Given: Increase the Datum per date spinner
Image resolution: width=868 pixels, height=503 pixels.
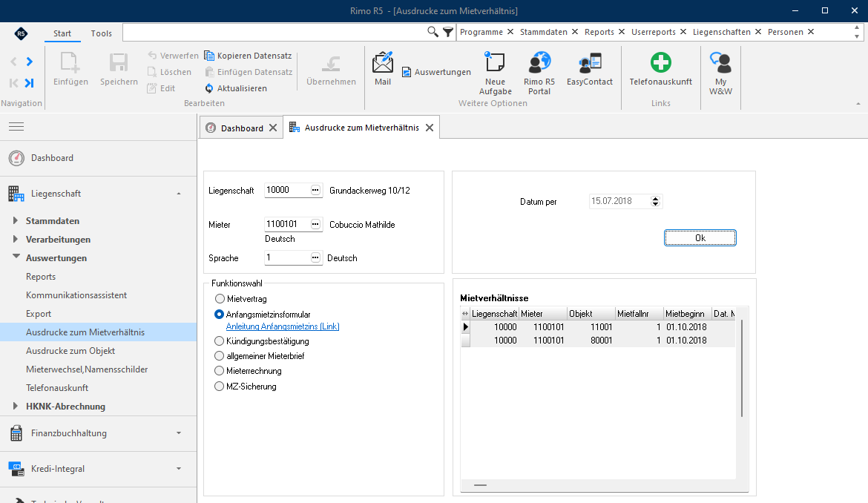Looking at the screenshot, I should point(655,199).
